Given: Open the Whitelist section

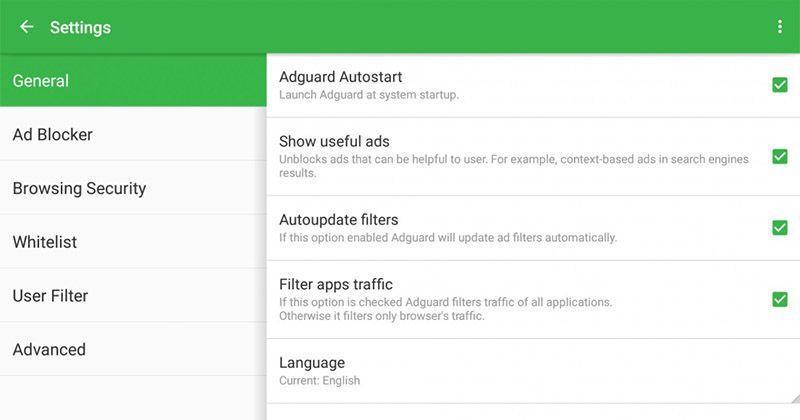Looking at the screenshot, I should tap(133, 242).
